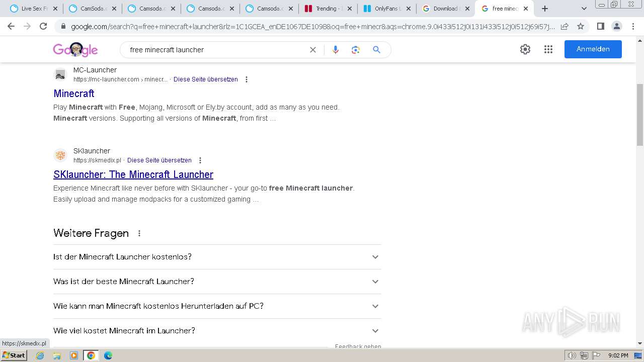Open SKlauncher: The Minecraft Launcher link
Image resolution: width=644 pixels, height=362 pixels.
click(x=133, y=174)
